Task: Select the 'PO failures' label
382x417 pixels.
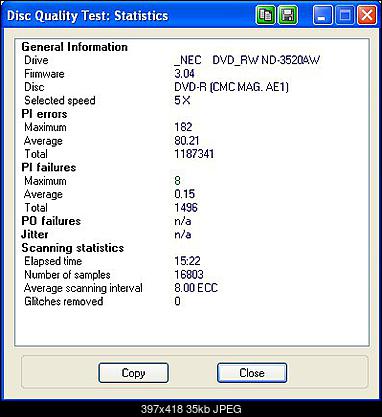Action: pos(51,221)
